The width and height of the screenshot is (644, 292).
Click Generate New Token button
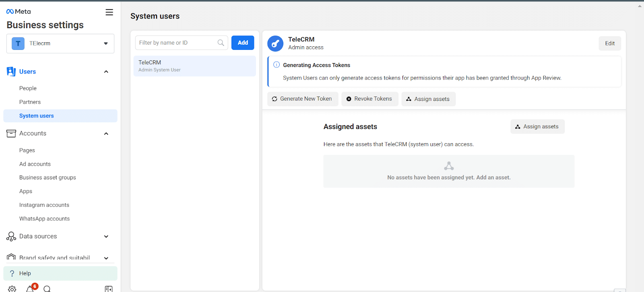(303, 99)
